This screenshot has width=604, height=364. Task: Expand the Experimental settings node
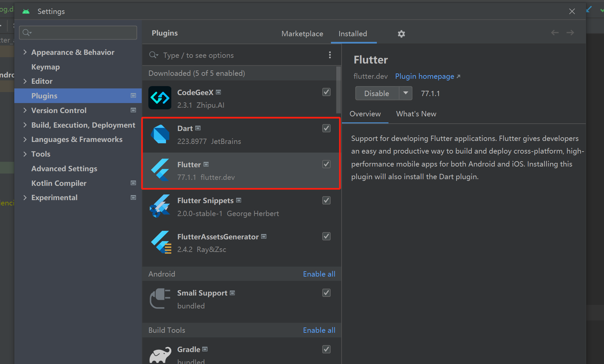click(x=25, y=197)
